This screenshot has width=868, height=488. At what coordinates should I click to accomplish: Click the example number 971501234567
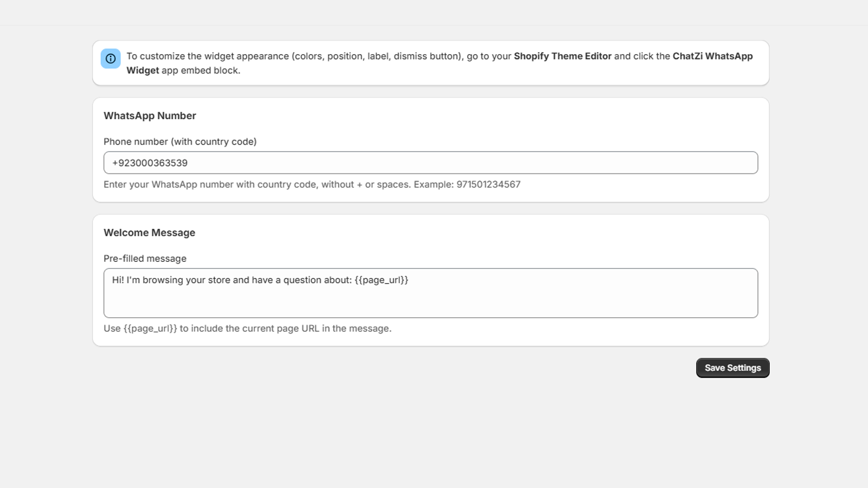488,185
